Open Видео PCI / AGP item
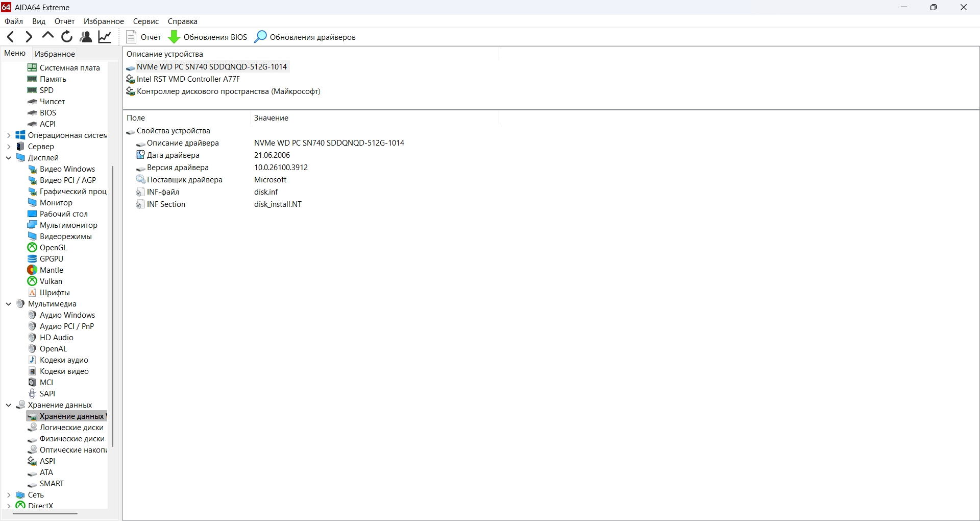The height and width of the screenshot is (521, 980). (62, 180)
